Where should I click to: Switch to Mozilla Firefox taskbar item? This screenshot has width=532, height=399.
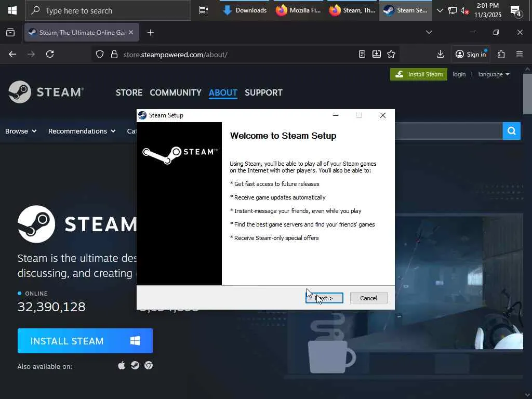(x=299, y=10)
